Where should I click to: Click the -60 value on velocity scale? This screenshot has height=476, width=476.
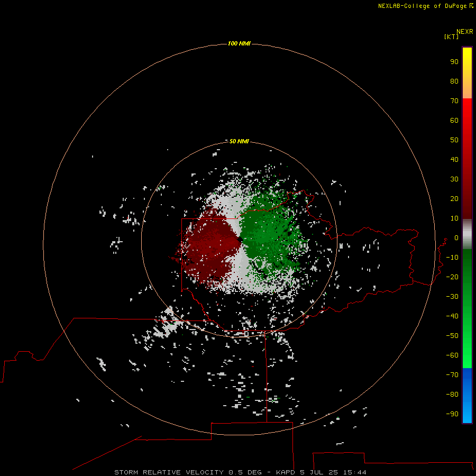pyautogui.click(x=452, y=355)
